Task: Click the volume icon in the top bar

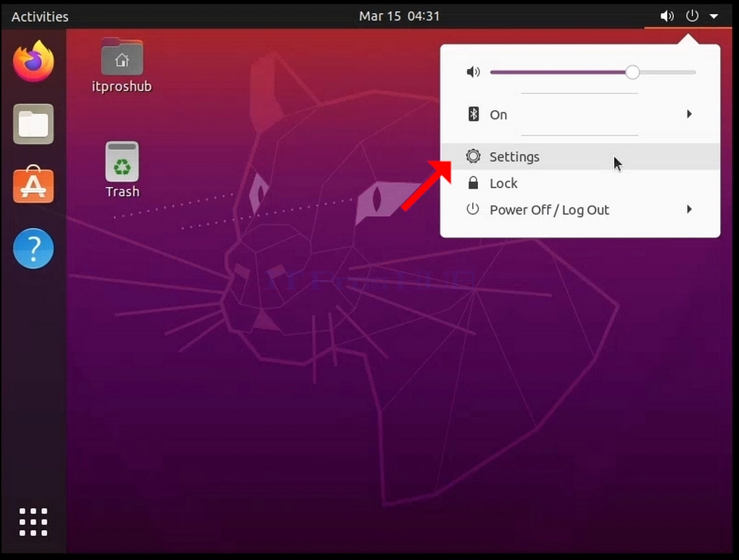Action: 667,17
